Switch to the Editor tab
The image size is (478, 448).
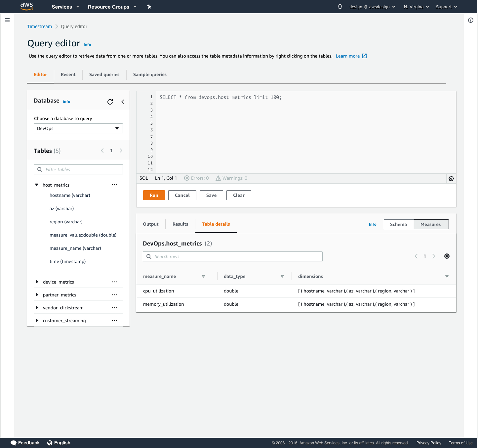(40, 74)
